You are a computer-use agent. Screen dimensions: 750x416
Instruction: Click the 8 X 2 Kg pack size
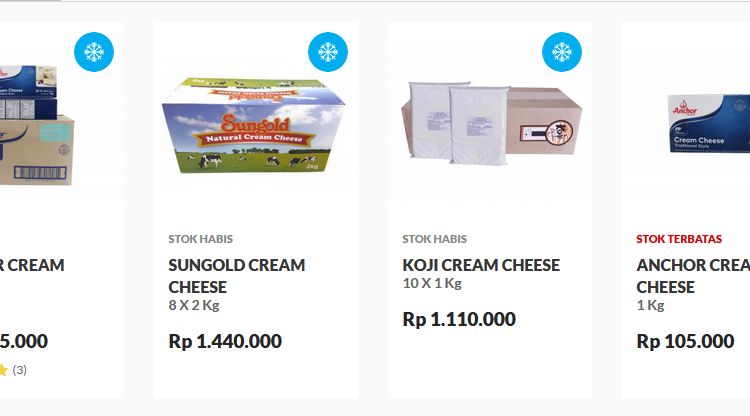193,305
